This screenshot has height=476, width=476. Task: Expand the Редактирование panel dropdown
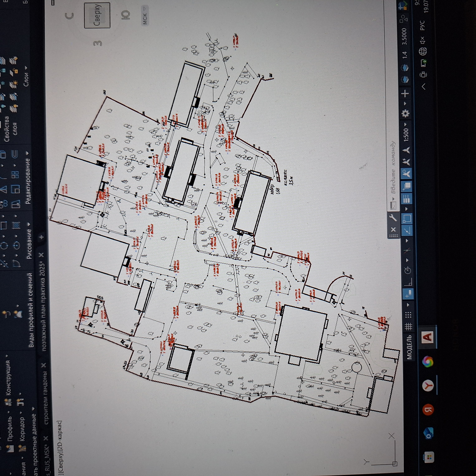[x=27, y=153]
